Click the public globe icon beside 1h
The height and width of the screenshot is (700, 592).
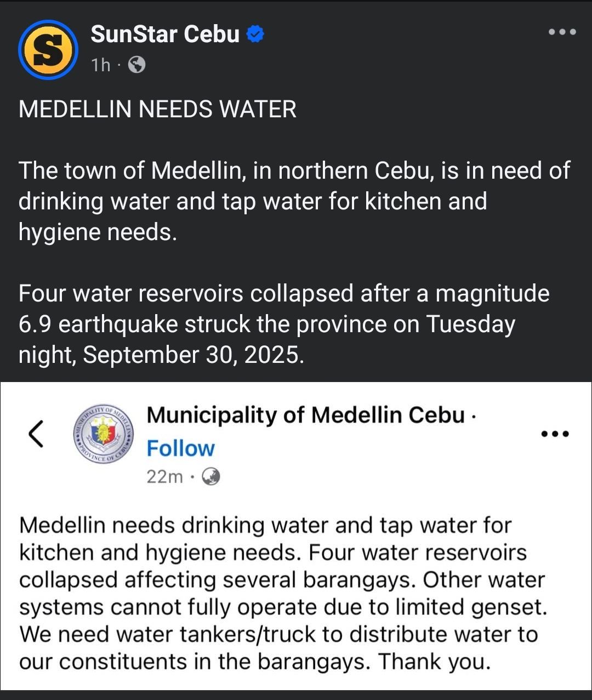[136, 65]
